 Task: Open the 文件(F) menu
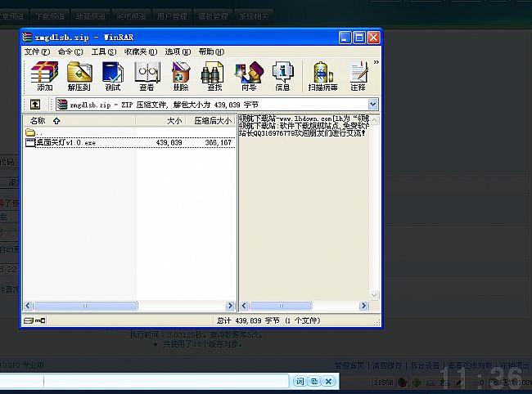37,51
